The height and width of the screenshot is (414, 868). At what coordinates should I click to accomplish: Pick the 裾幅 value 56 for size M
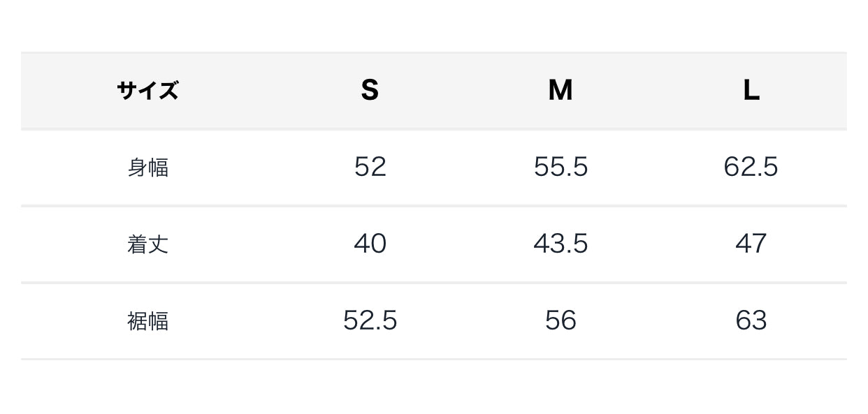[x=560, y=320]
